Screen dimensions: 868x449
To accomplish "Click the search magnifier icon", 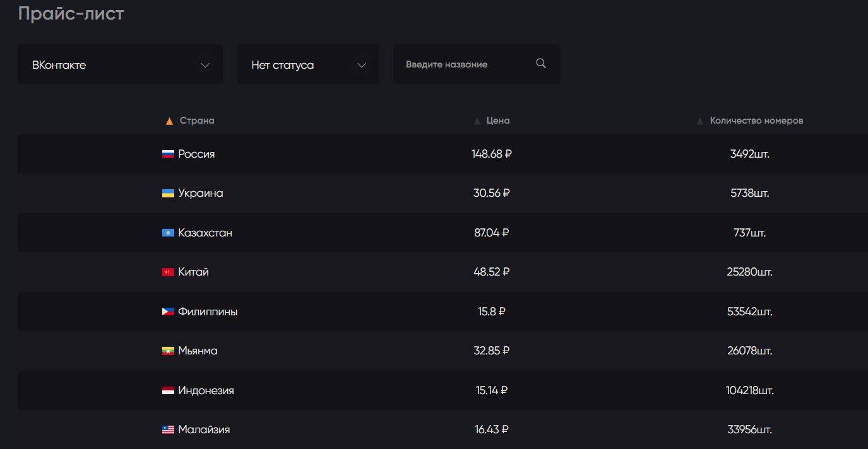I will pyautogui.click(x=540, y=63).
